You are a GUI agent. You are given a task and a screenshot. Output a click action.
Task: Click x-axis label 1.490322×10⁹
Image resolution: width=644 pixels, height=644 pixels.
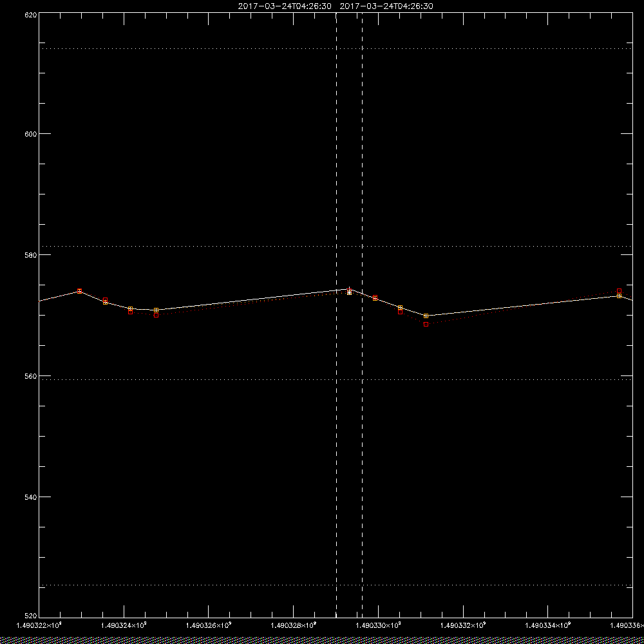(x=39, y=625)
